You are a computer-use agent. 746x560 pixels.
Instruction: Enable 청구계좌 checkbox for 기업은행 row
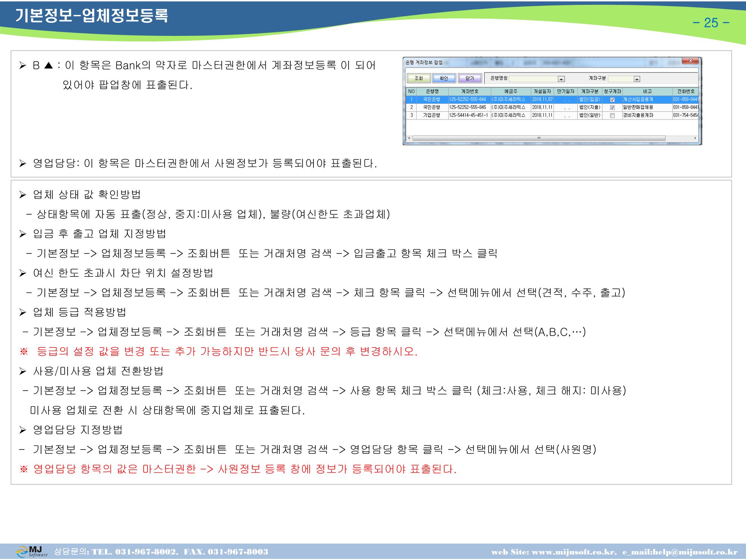(x=612, y=115)
